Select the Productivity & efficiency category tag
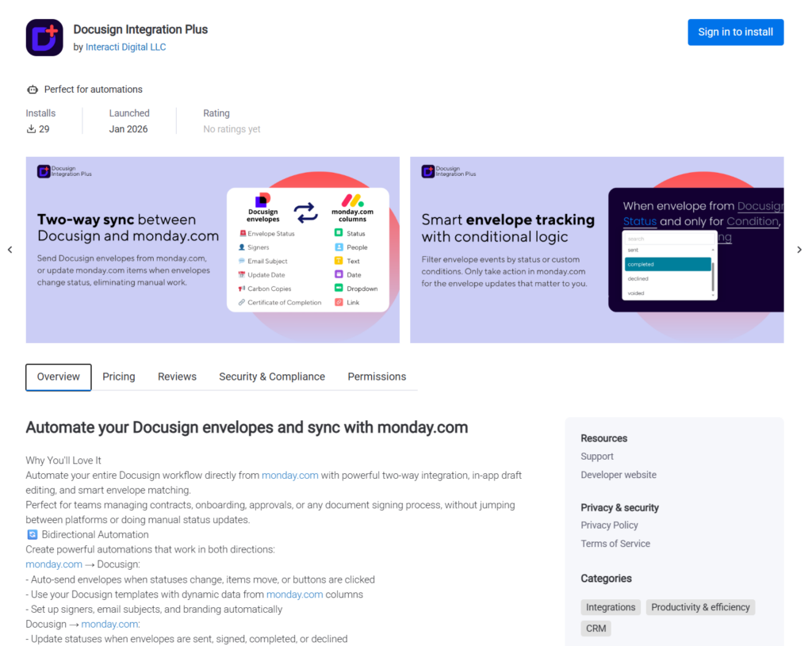Viewport: 812px width, 646px height. (700, 607)
